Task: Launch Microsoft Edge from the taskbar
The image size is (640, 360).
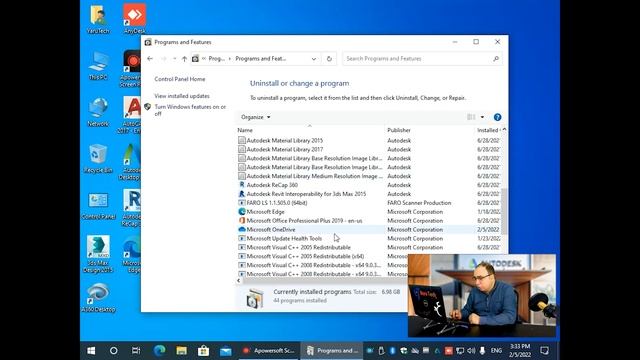Action: pos(159,351)
